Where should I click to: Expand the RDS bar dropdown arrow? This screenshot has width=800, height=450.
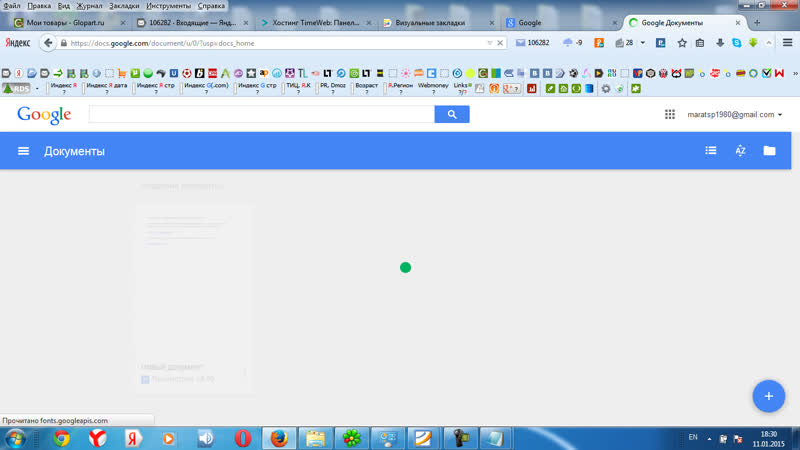pos(37,89)
